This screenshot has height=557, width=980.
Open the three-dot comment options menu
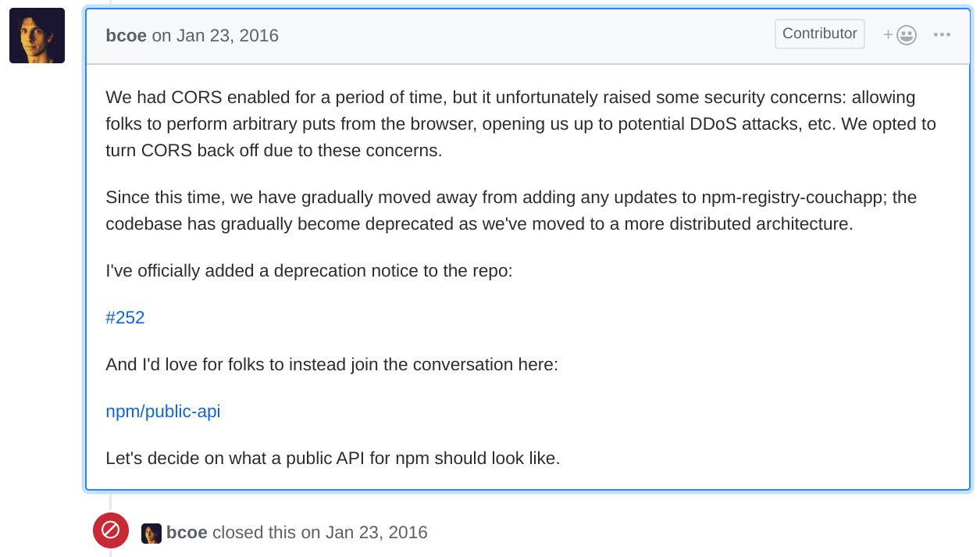pos(942,35)
